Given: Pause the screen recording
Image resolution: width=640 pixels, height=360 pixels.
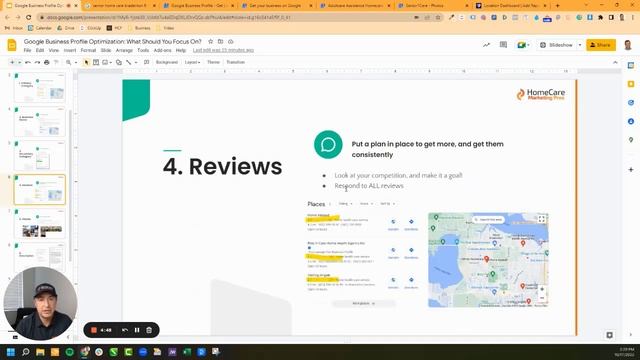Looking at the screenshot, I should click(137, 330).
